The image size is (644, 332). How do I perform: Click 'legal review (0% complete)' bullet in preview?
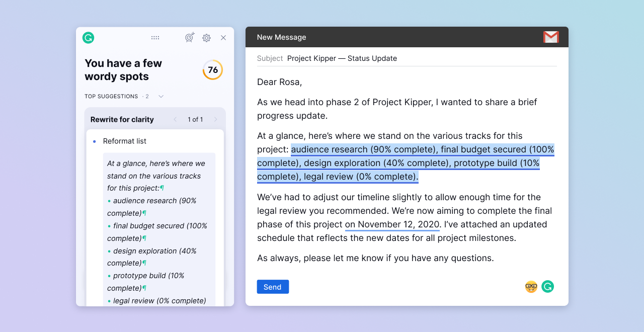click(x=157, y=301)
